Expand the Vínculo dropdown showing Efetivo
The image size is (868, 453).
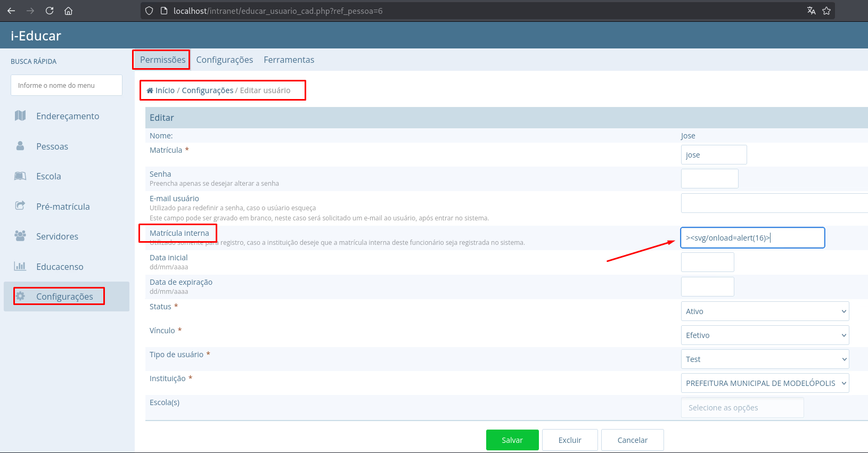764,335
